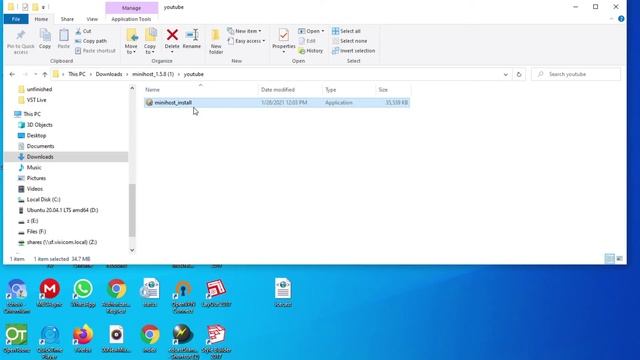Click Downloads in the breadcrumb path
The height and width of the screenshot is (360, 640).
109,74
